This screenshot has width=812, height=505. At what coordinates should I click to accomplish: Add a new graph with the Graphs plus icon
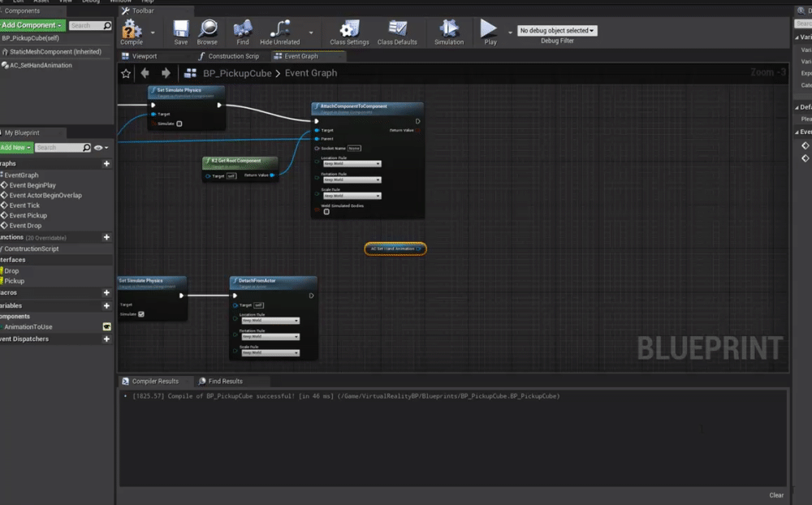pyautogui.click(x=106, y=164)
